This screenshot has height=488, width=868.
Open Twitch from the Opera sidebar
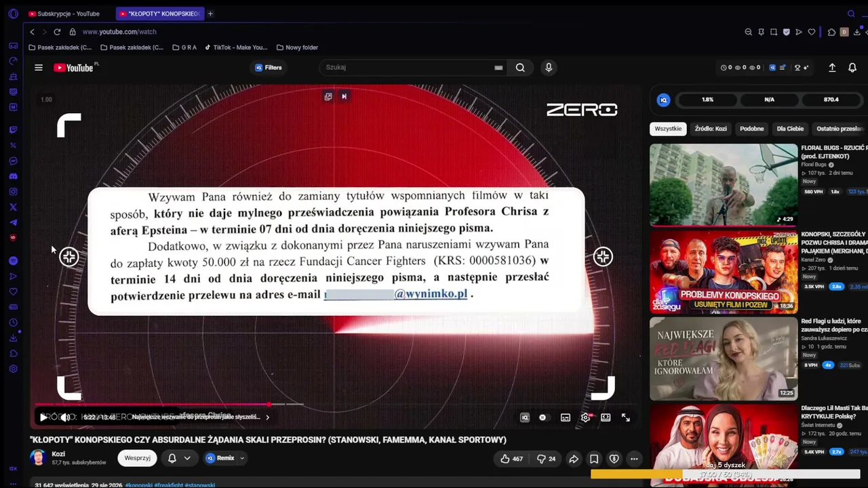click(x=13, y=129)
